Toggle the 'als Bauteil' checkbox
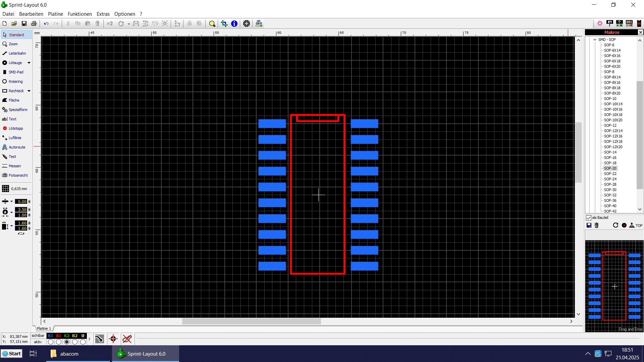The image size is (644, 362). 589,218
